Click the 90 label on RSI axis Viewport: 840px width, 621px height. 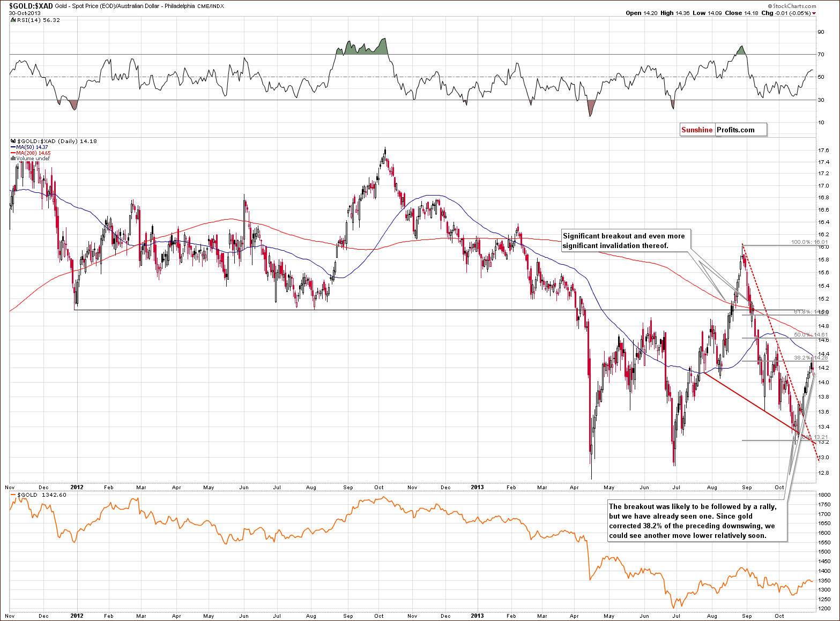(x=821, y=32)
